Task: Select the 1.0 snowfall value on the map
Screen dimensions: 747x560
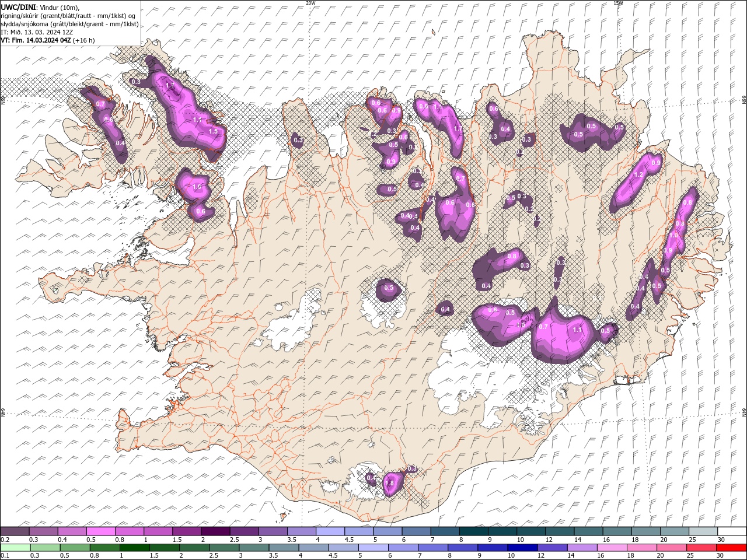Action: tap(673, 235)
